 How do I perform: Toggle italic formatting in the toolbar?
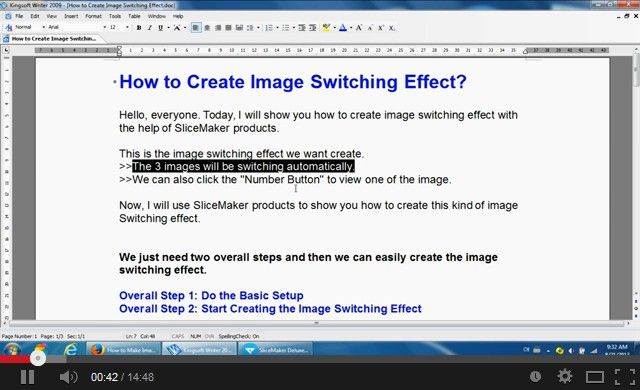coord(150,28)
